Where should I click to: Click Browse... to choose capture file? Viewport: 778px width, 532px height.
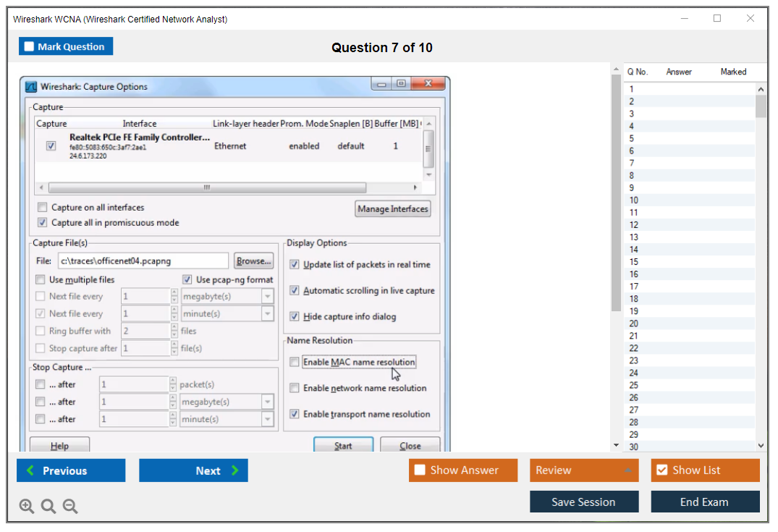coord(253,261)
